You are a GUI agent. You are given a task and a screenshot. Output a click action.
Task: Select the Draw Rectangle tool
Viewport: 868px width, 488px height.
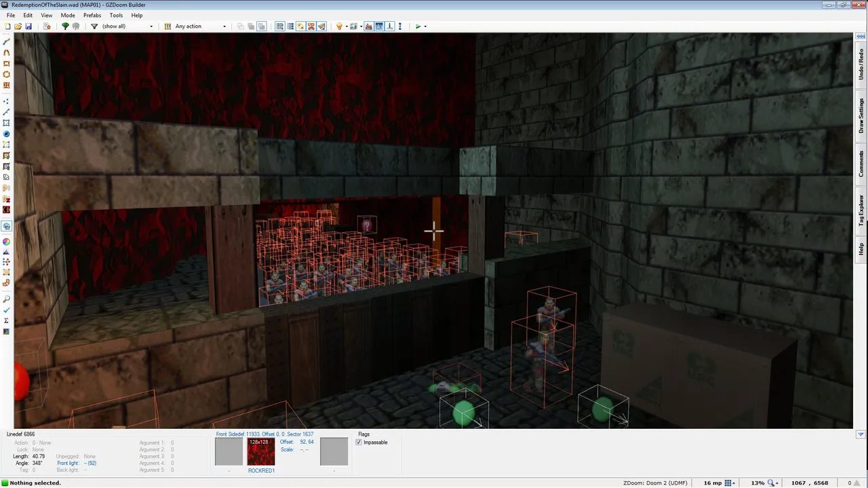[7, 64]
